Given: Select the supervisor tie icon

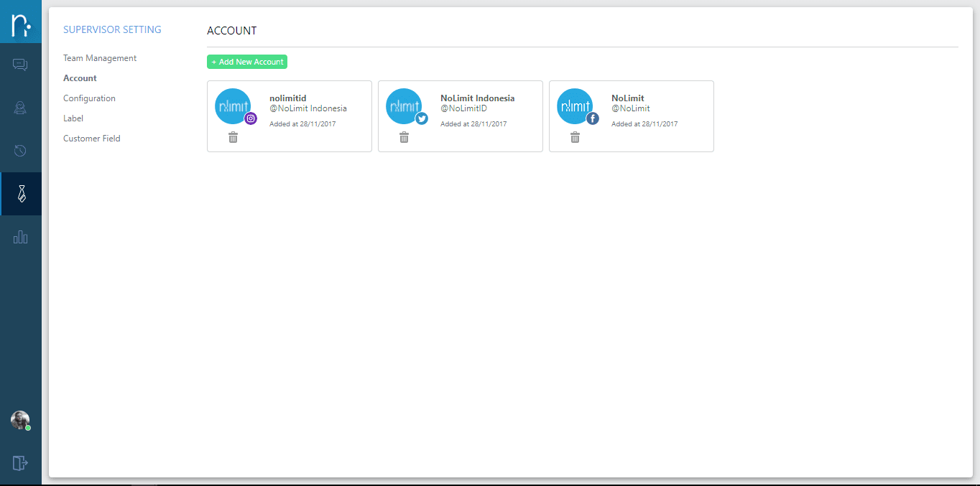Looking at the screenshot, I should 22,194.
